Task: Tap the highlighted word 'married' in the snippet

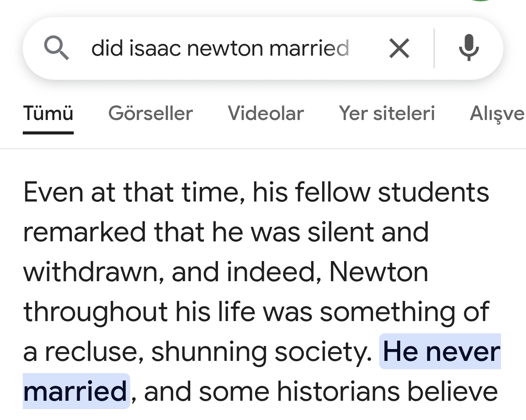Action: (x=75, y=391)
